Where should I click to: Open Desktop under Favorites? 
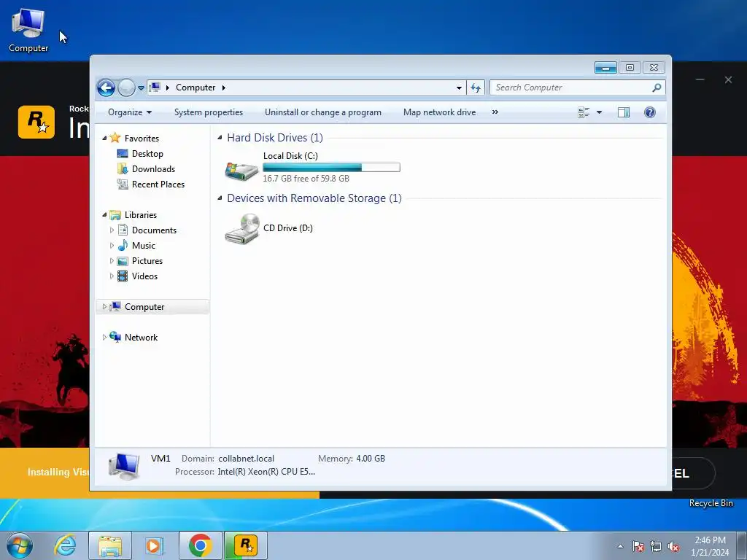(147, 154)
